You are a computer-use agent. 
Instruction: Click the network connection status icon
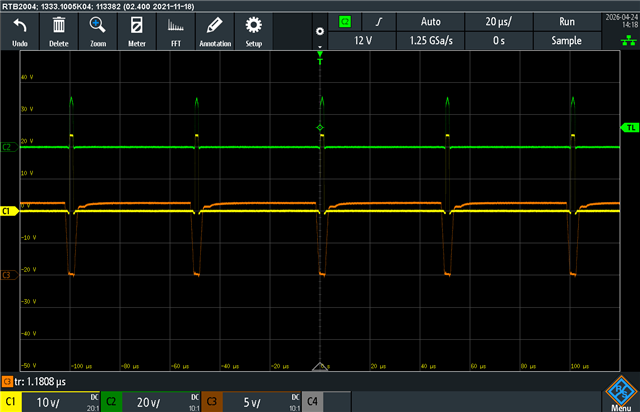pos(629,40)
